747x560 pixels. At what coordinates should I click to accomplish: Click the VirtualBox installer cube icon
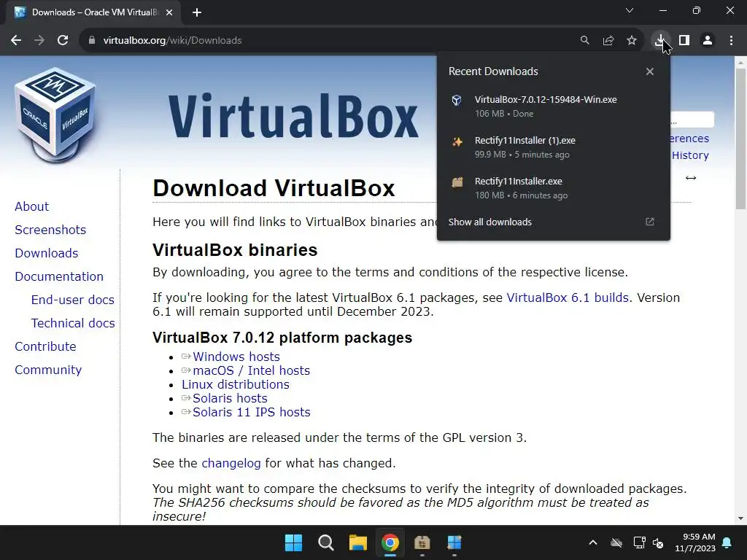pos(457,100)
